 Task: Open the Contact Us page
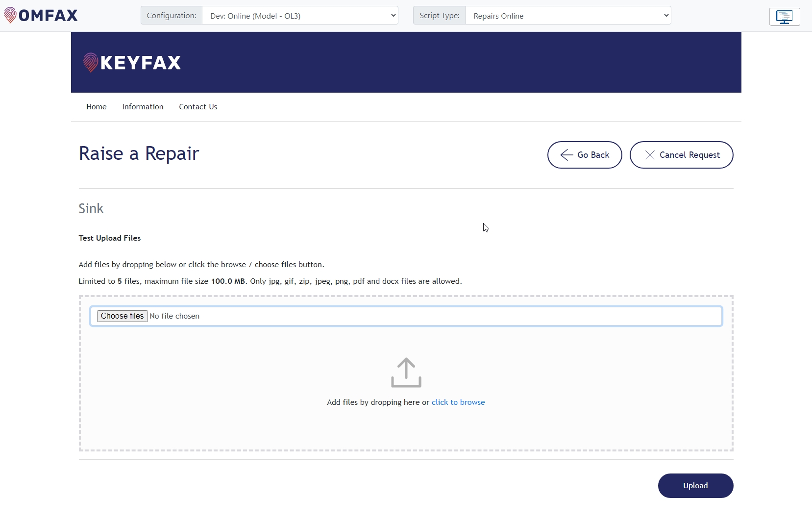click(198, 107)
